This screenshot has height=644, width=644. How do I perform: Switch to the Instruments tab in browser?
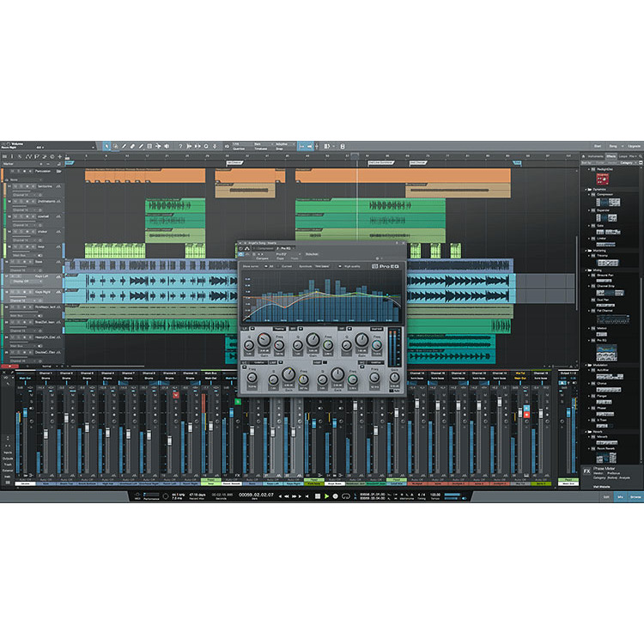tap(592, 155)
